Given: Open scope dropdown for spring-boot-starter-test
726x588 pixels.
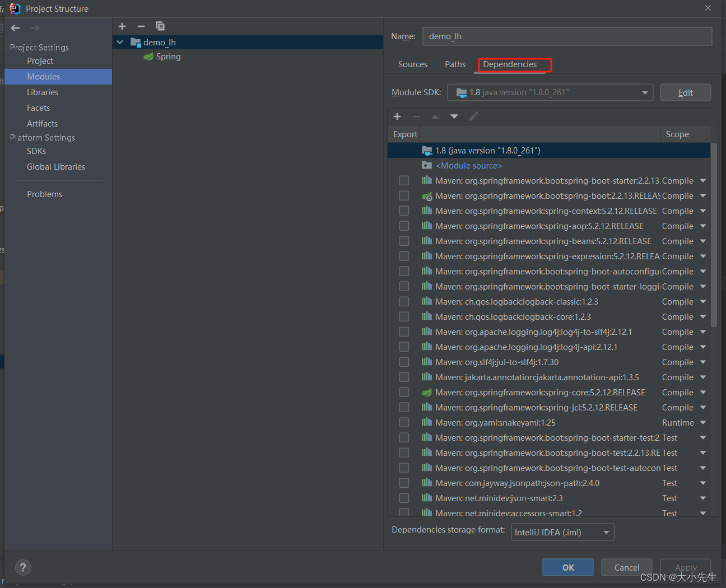Looking at the screenshot, I should pyautogui.click(x=703, y=437).
